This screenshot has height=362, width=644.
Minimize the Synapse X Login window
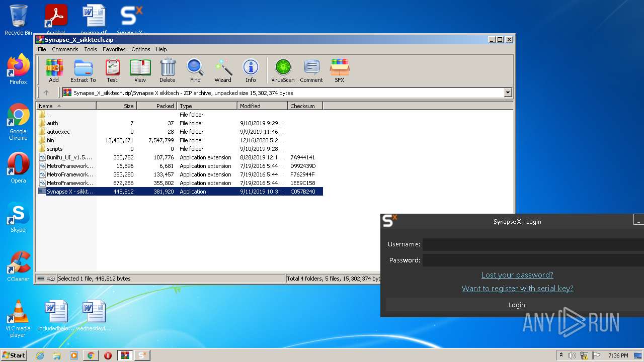pyautogui.click(x=638, y=220)
